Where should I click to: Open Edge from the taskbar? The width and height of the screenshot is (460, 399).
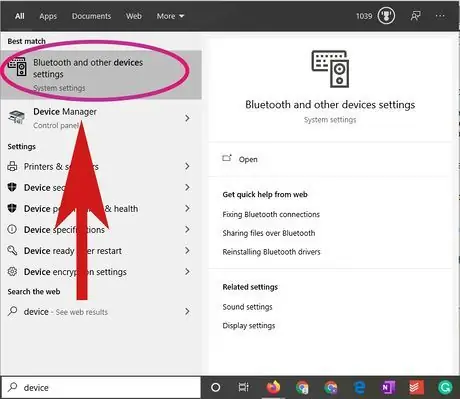359,387
